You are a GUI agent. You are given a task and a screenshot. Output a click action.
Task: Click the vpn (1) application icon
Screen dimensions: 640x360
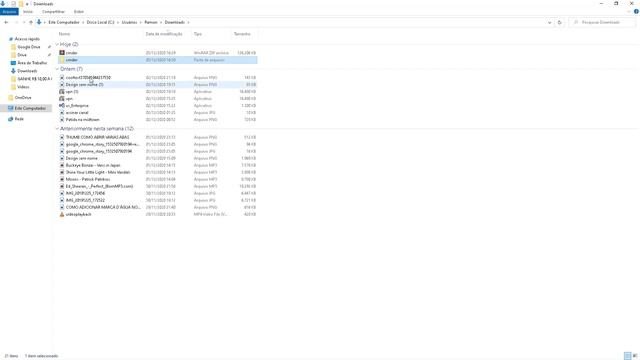62,91
